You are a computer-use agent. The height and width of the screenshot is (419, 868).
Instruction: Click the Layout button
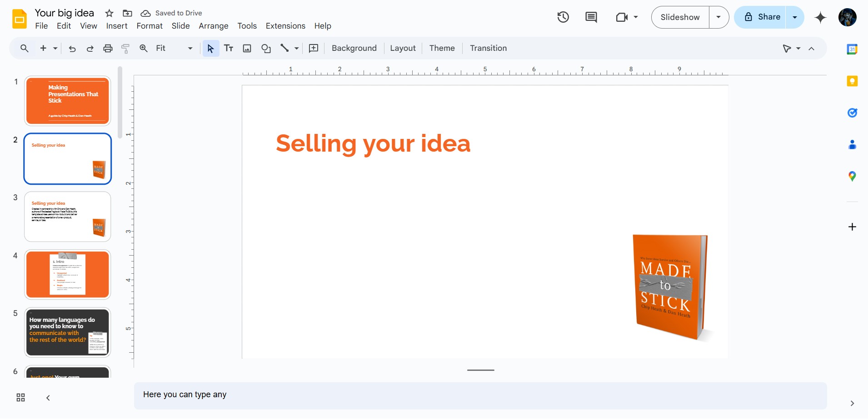click(403, 48)
